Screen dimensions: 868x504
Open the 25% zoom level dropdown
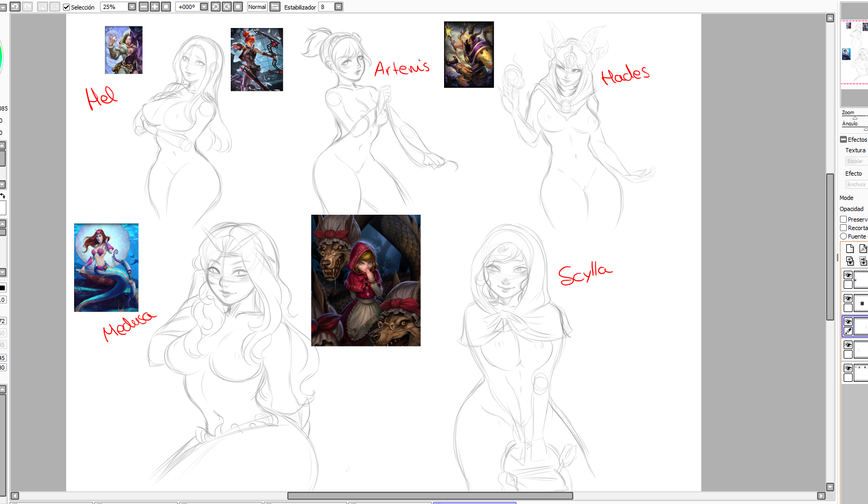[x=132, y=7]
